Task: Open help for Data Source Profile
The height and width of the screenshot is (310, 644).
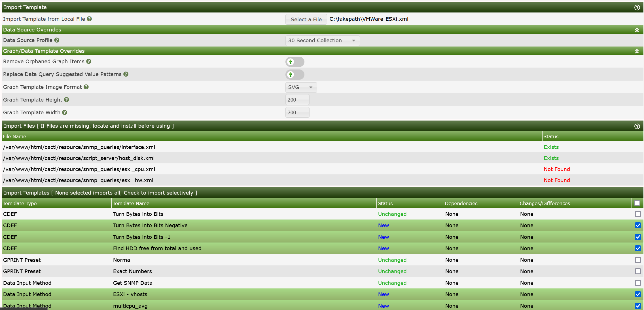Action: tap(57, 40)
